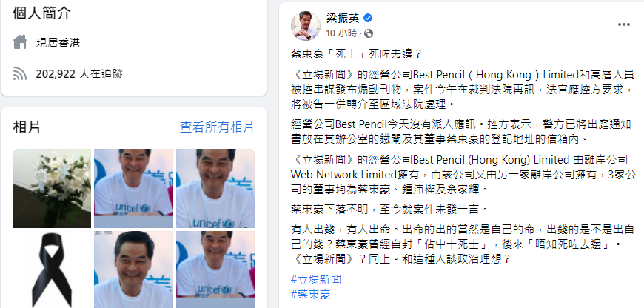Viewport: 644px width, 308px height.
Task: Open the #蔡東豪 hashtag
Action: point(310,294)
